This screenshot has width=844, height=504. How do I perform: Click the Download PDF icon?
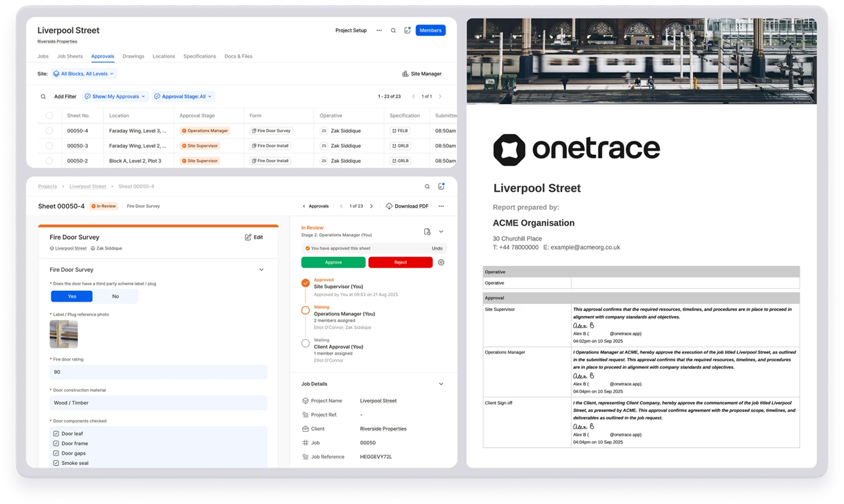(x=389, y=206)
